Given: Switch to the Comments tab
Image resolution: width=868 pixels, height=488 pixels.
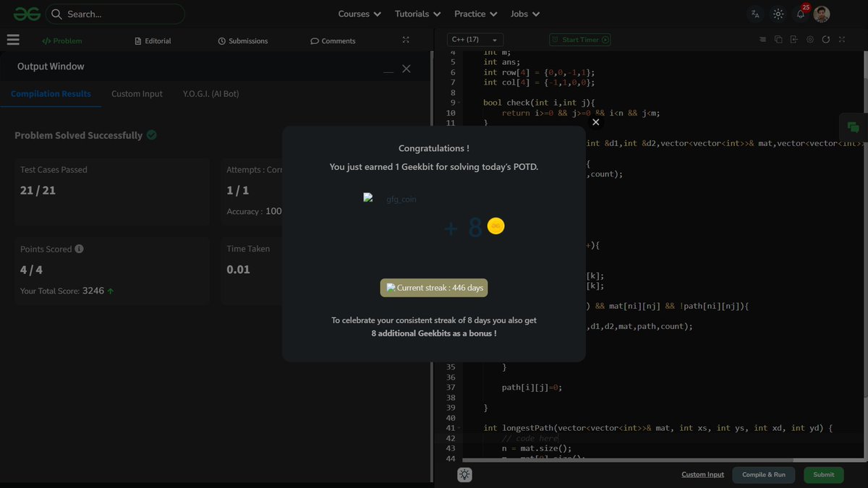Looking at the screenshot, I should coord(333,41).
